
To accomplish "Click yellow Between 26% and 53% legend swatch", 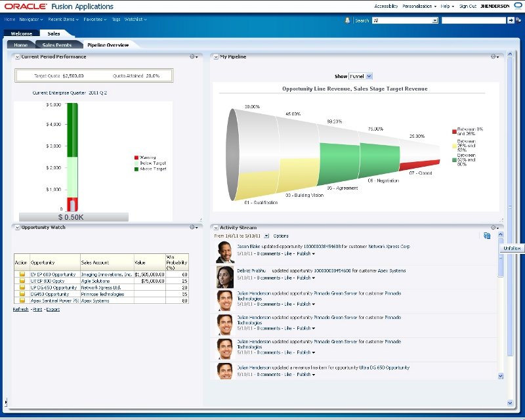I will [454, 146].
